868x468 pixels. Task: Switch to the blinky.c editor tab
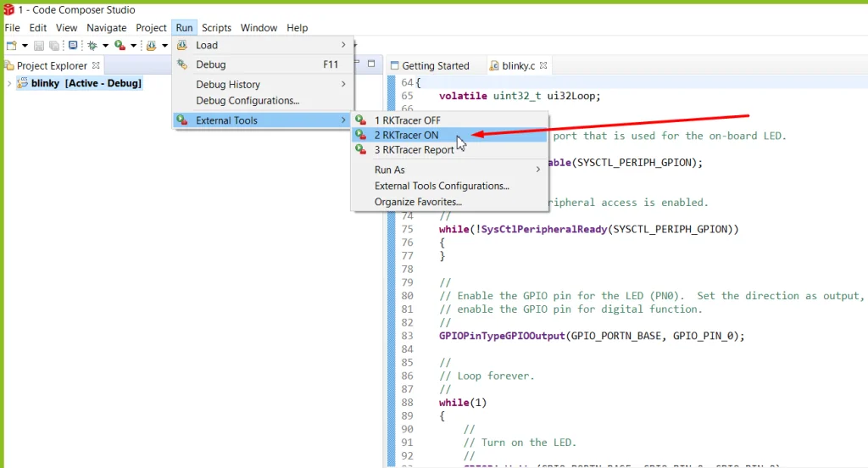(x=518, y=66)
